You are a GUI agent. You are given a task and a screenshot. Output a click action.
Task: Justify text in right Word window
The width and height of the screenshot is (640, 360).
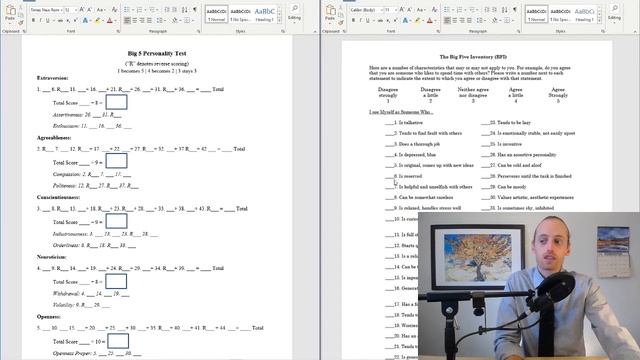click(469, 20)
